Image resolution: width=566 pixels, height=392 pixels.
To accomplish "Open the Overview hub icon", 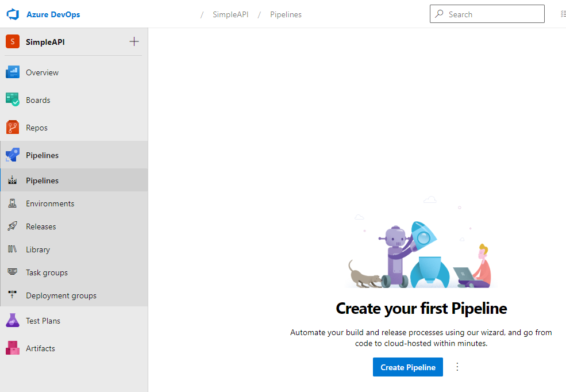I will [x=13, y=72].
